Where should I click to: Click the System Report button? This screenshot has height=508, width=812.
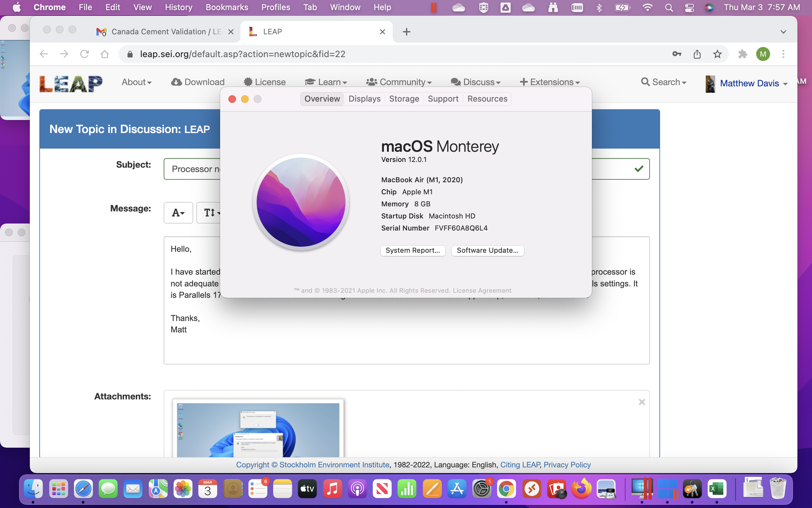(x=413, y=250)
